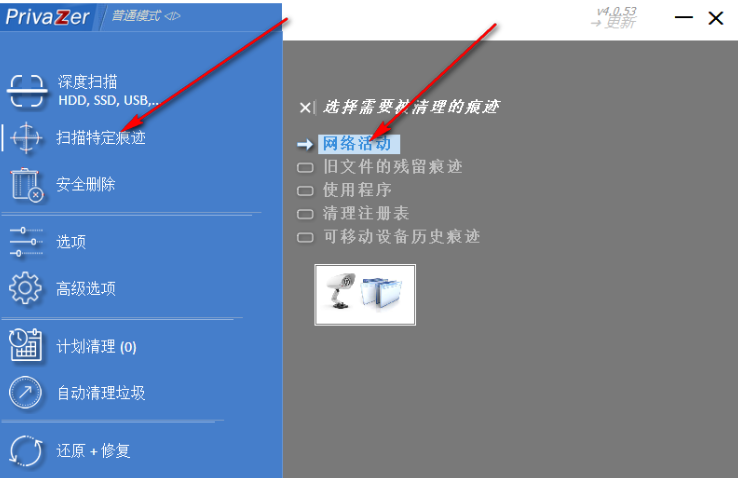738x478 pixels.
Task: Select the 可移动设备历史痕迹 radio option
Action: (x=305, y=237)
